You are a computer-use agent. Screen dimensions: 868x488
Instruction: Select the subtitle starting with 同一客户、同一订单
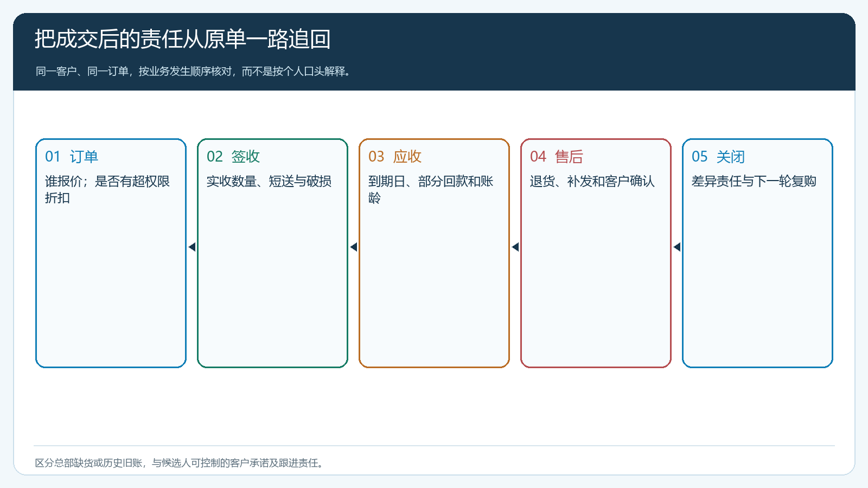194,72
